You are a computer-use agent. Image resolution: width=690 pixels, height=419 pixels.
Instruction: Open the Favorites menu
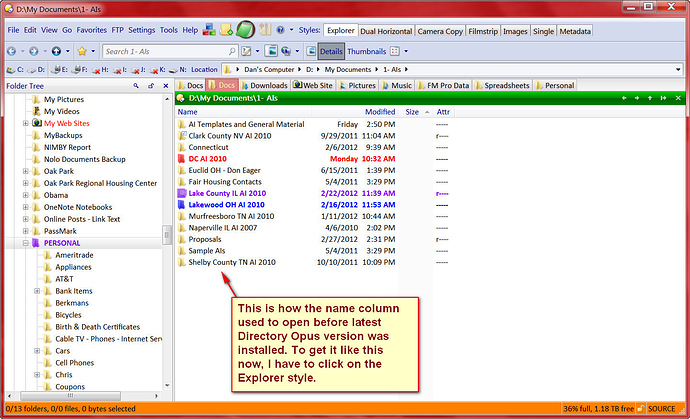coord(92,30)
